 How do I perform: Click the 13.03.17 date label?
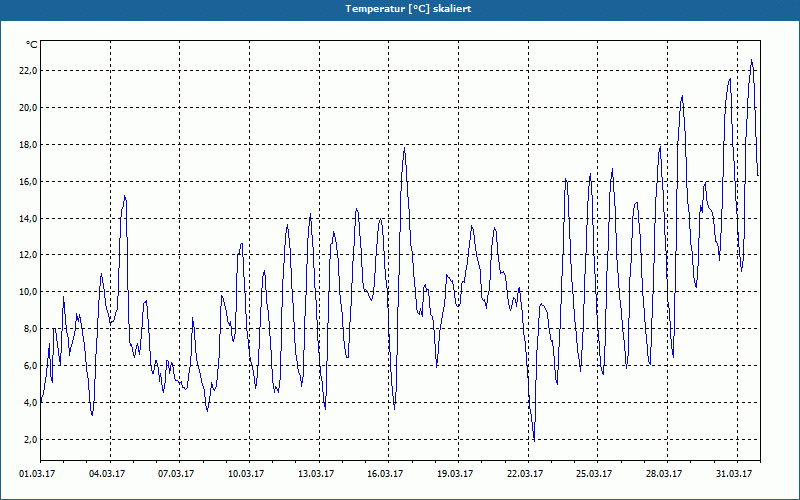click(316, 474)
